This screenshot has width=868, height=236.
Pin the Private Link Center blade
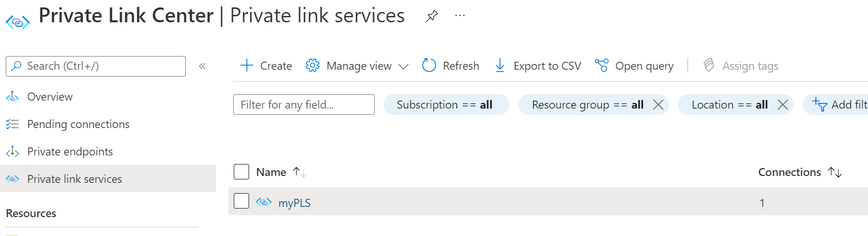tap(432, 17)
